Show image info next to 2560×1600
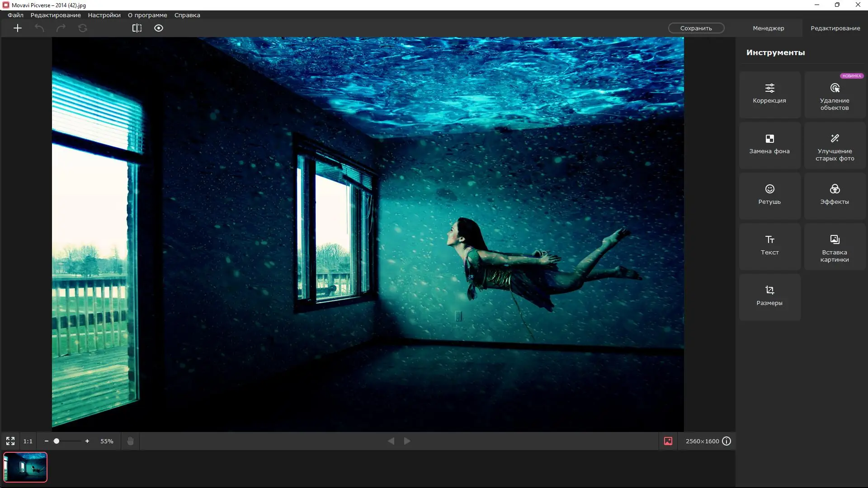Image resolution: width=868 pixels, height=488 pixels. [726, 441]
